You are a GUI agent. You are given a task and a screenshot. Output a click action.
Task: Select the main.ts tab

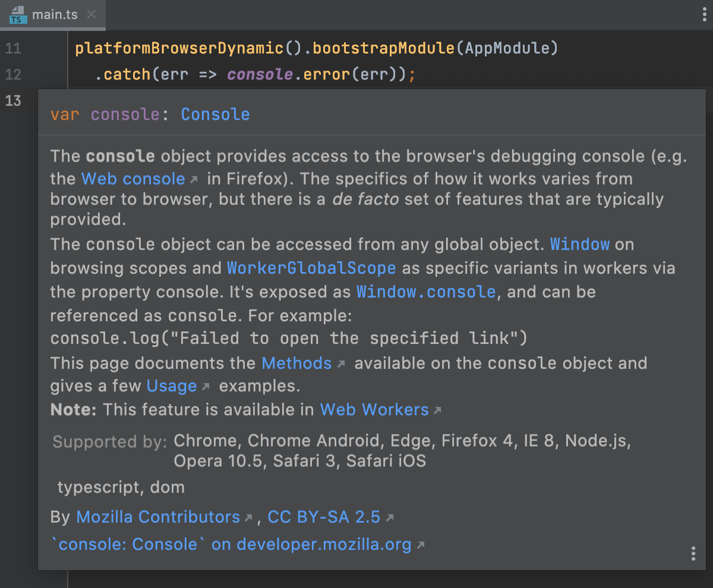tap(55, 15)
